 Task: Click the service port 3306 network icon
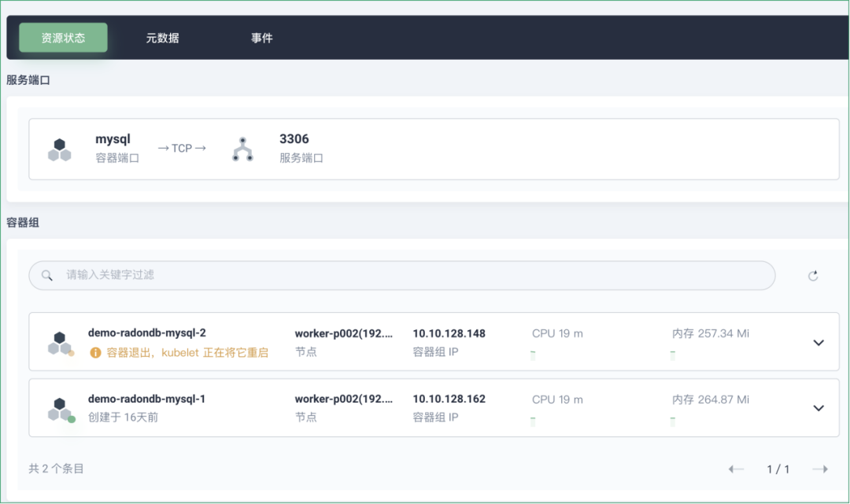242,149
